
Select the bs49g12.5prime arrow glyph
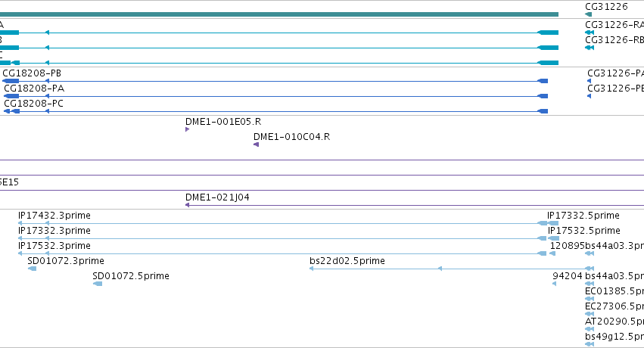pos(590,344)
